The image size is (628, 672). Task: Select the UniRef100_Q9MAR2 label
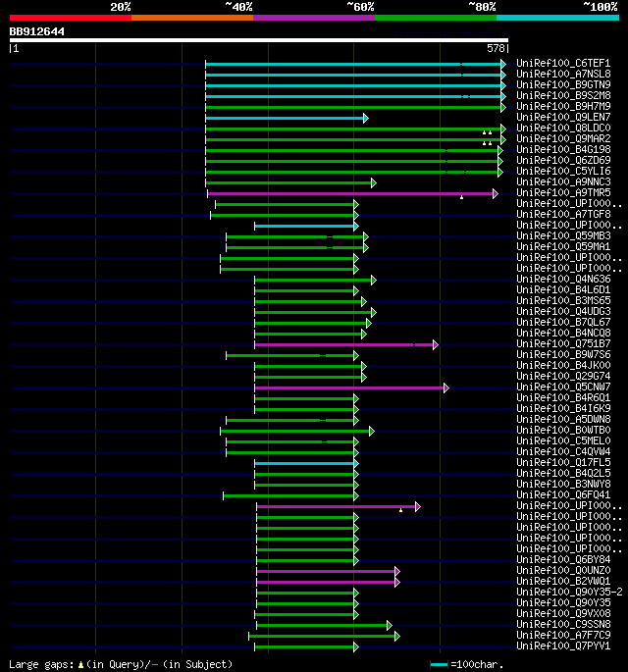(563, 139)
